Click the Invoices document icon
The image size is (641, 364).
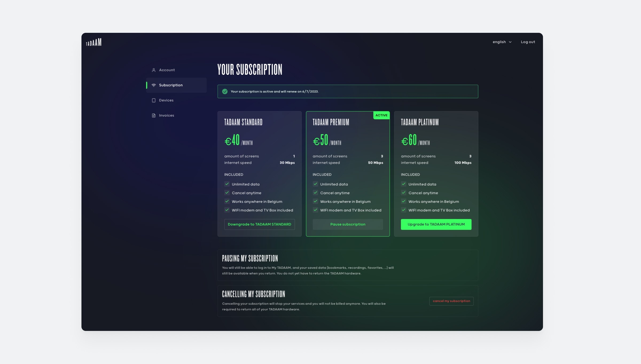[x=154, y=116]
